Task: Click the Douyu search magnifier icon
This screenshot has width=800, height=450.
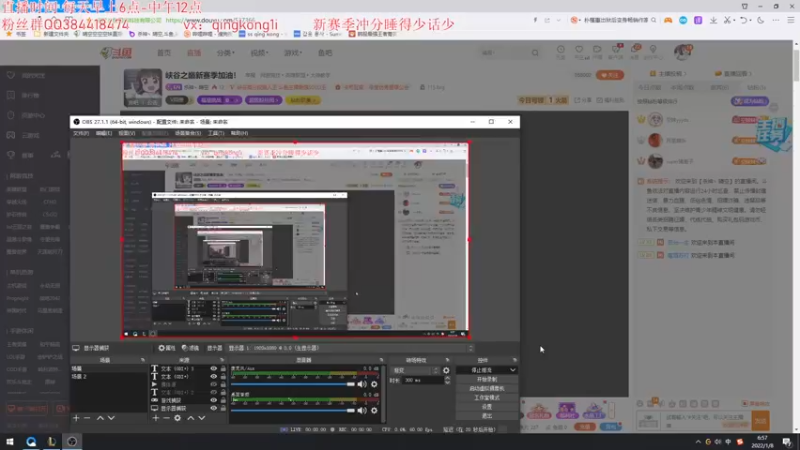Action: [535, 53]
